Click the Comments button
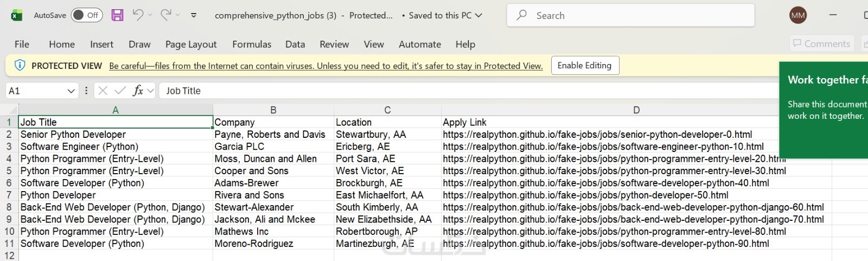Screen dimensions: 868x261 pos(821,43)
